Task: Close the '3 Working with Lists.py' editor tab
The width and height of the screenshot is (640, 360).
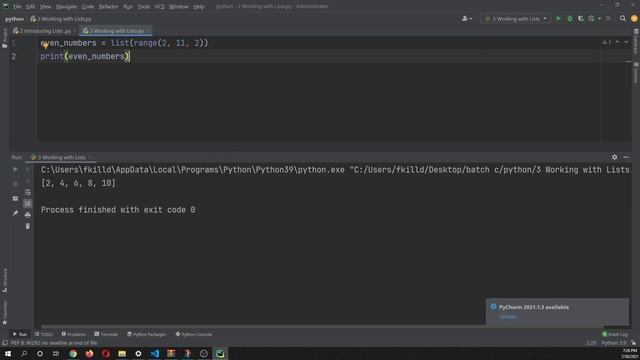Action: point(148,31)
